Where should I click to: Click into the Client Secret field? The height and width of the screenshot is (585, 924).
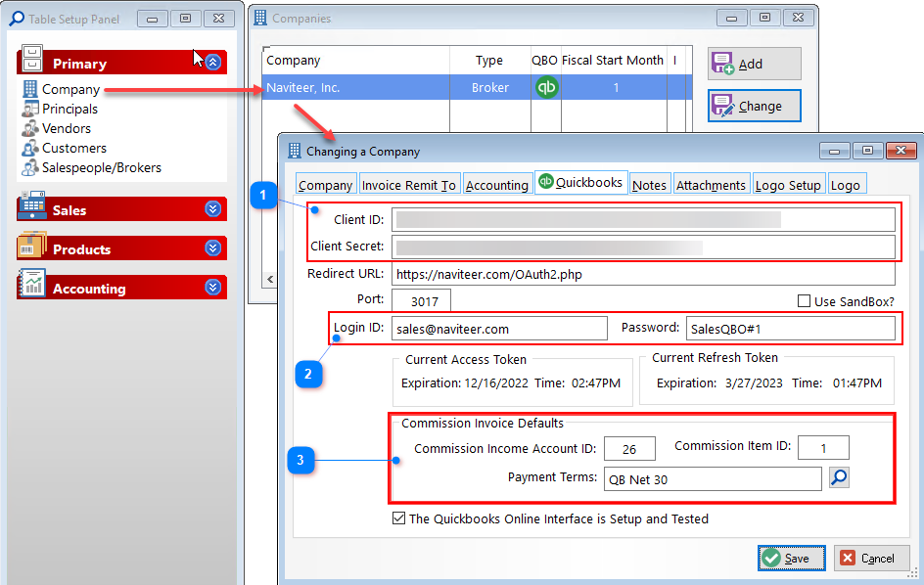643,247
